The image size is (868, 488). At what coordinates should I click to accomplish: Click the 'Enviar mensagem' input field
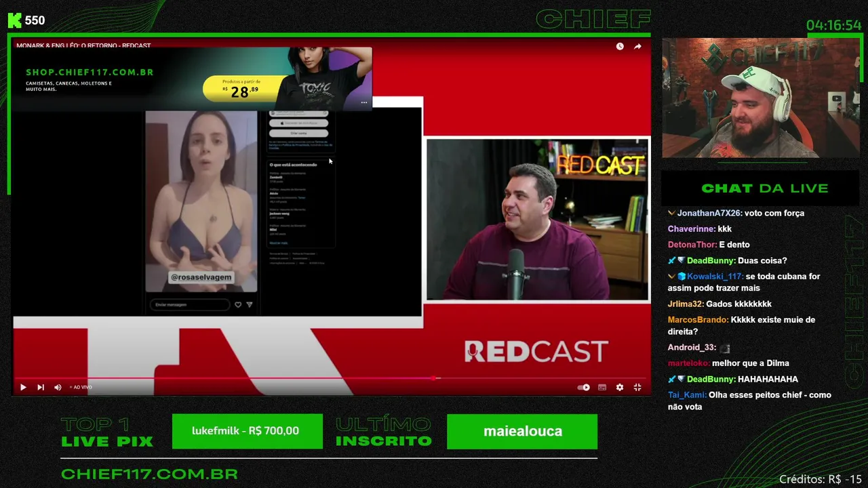[190, 305]
